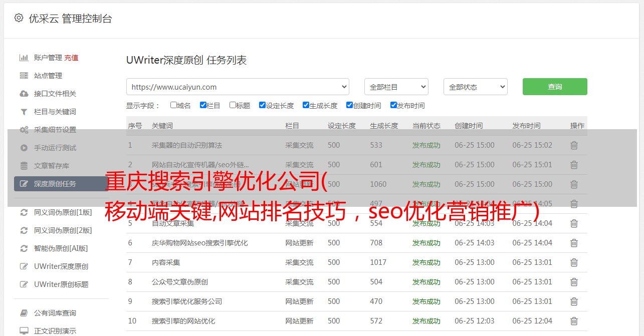Click the 当前状态 column header

pos(426,126)
